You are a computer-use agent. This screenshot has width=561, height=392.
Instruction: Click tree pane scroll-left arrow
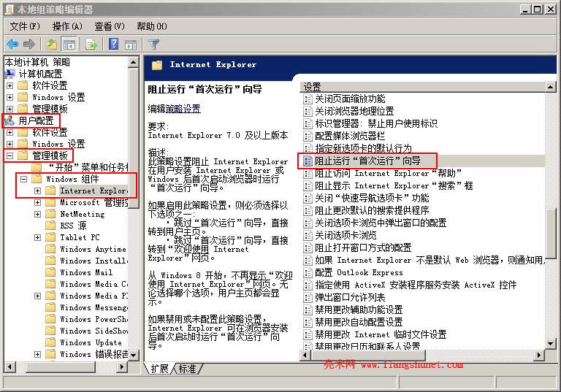click(x=9, y=366)
